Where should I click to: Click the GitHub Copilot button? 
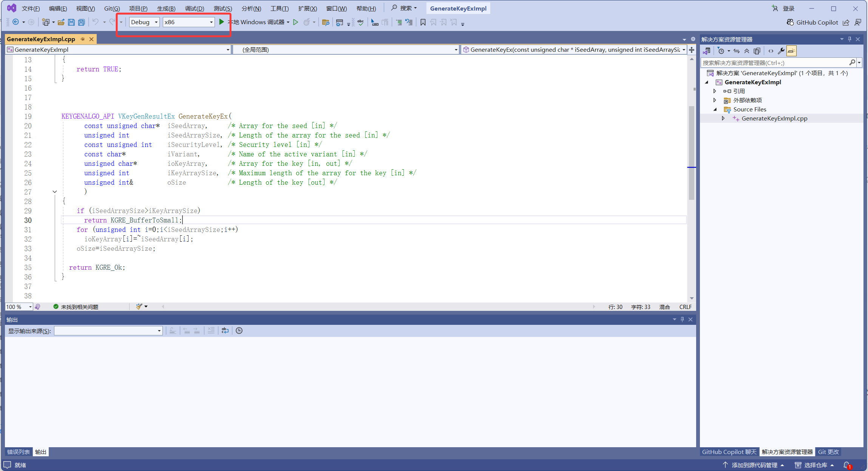pyautogui.click(x=812, y=22)
